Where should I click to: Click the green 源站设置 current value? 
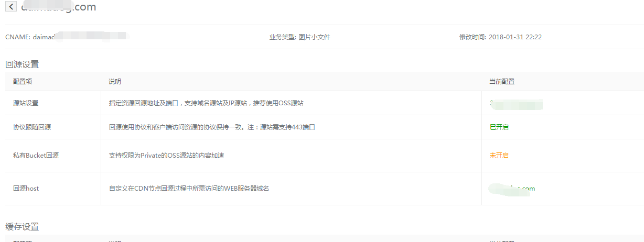point(516,104)
